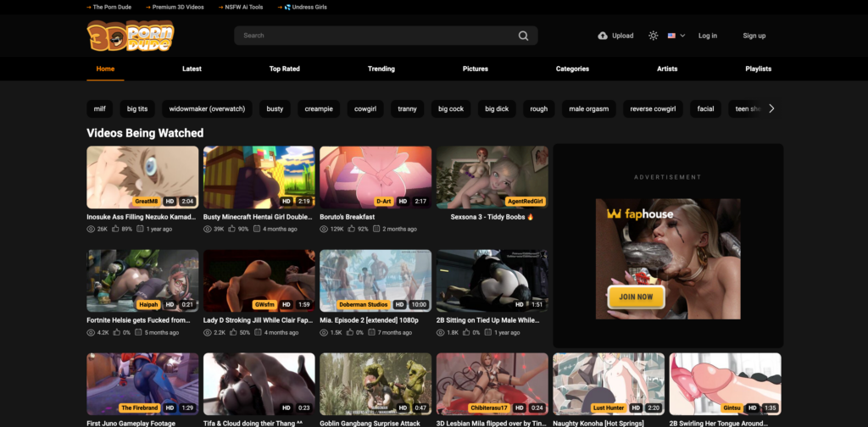Click the cloud Upload icon
The width and height of the screenshot is (868, 427).
[x=603, y=36]
